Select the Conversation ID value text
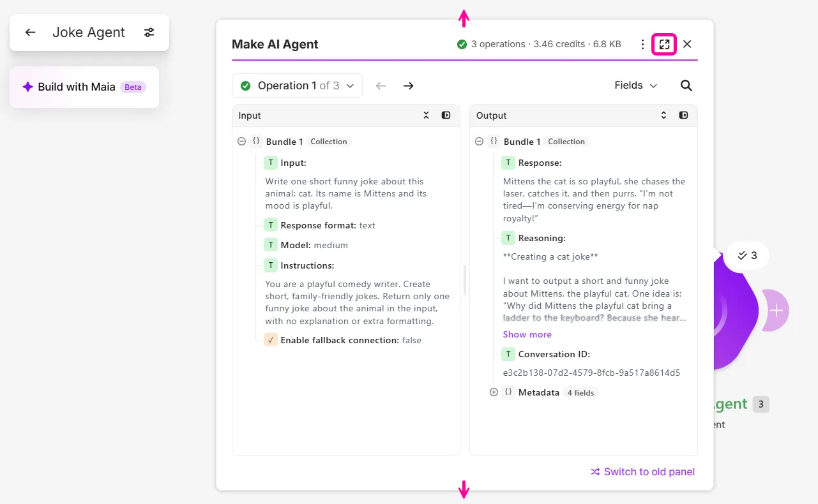This screenshot has width=818, height=504. (x=591, y=373)
